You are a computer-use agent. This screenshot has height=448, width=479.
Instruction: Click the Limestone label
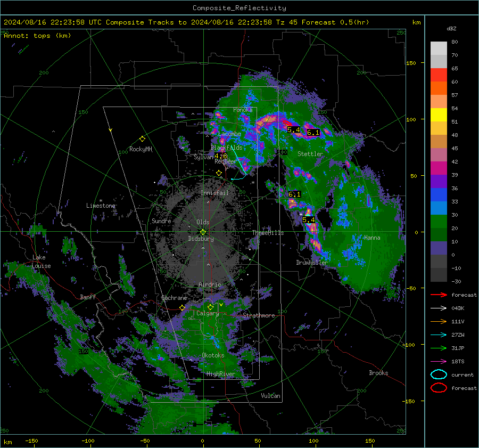101,206
